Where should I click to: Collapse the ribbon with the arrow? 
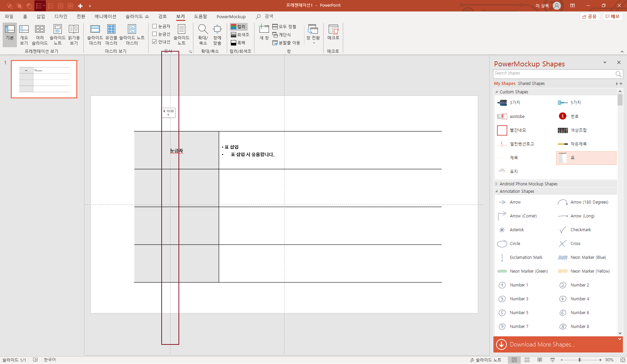622,52
